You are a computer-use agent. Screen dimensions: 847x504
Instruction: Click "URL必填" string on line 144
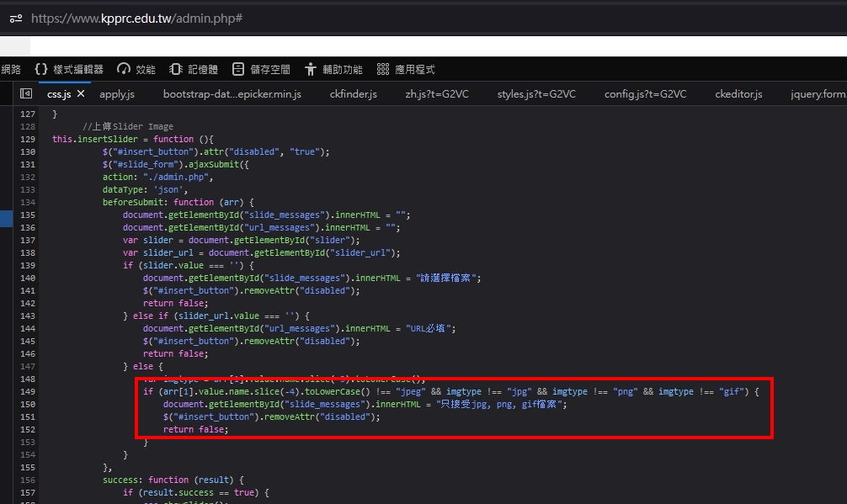coord(429,329)
